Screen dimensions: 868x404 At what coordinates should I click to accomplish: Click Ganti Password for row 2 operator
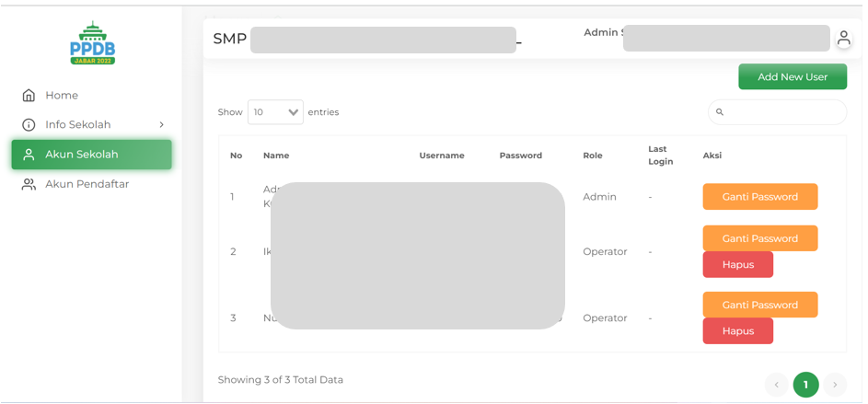coord(759,238)
